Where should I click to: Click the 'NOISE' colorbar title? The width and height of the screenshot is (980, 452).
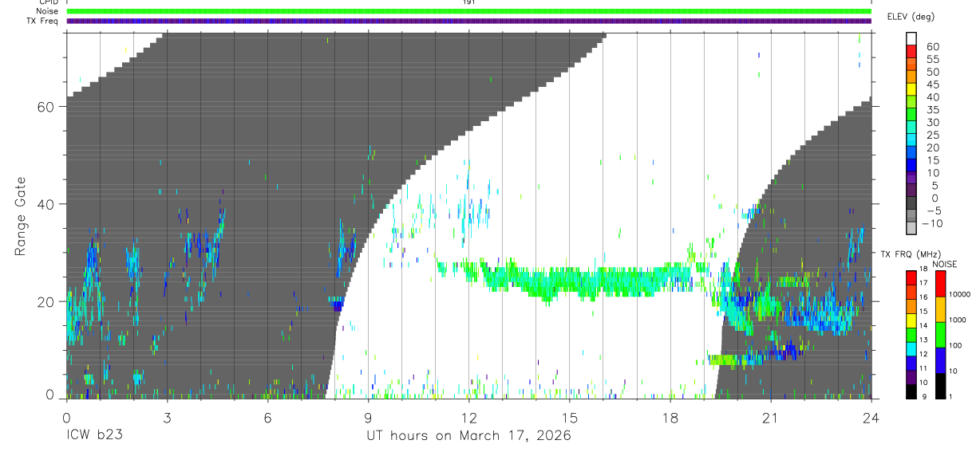pyautogui.click(x=945, y=265)
